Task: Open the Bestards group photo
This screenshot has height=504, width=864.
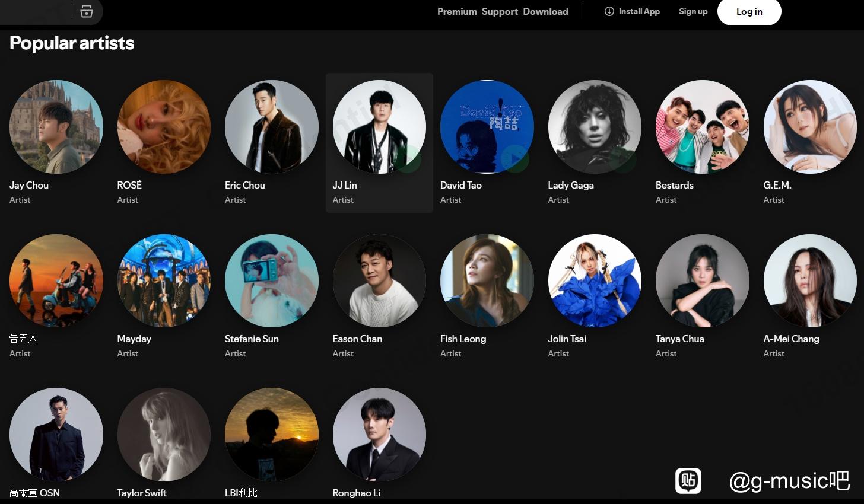Action: [703, 127]
